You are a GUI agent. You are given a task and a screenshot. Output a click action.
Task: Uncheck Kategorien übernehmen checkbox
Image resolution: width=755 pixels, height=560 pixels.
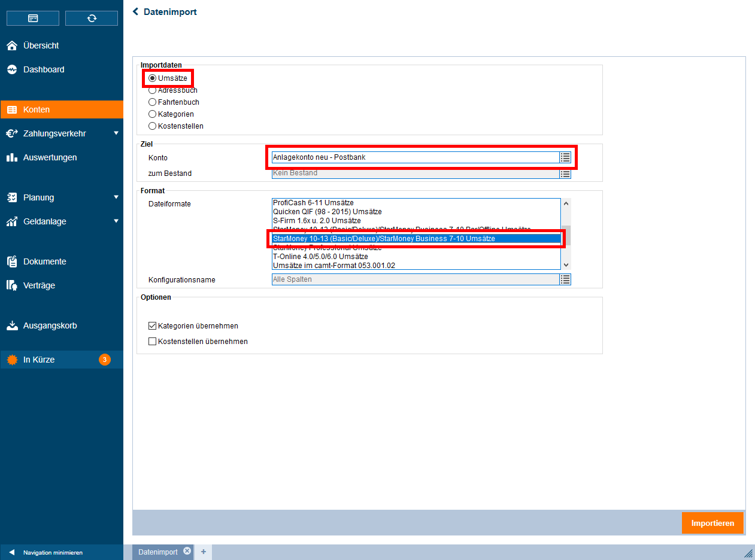(x=152, y=326)
